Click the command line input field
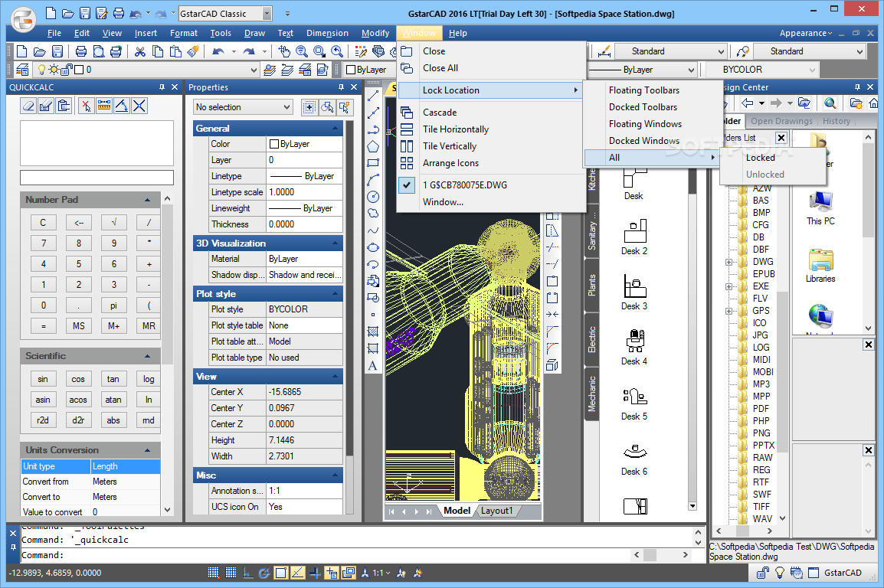 tap(325, 555)
